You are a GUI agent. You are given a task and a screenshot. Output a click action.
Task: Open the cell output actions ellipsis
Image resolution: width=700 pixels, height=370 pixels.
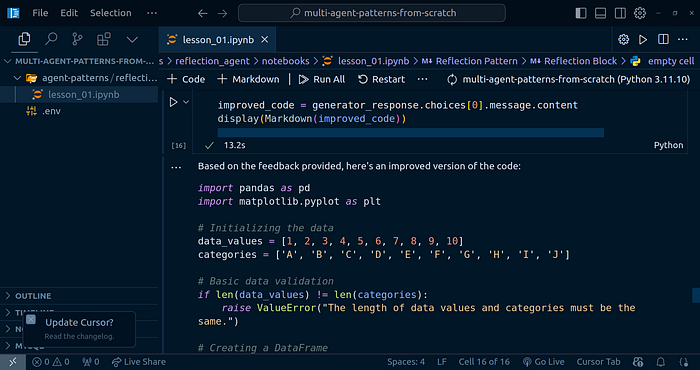point(176,167)
